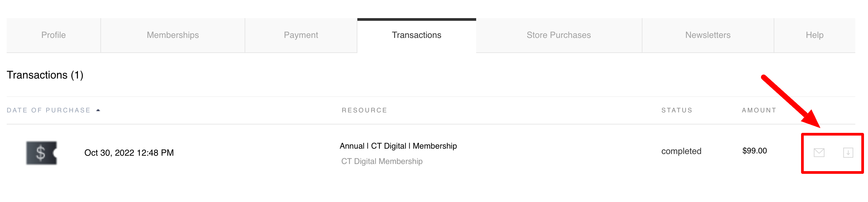The width and height of the screenshot is (868, 202).
Task: Open the Store Purchases tab
Action: click(x=559, y=35)
